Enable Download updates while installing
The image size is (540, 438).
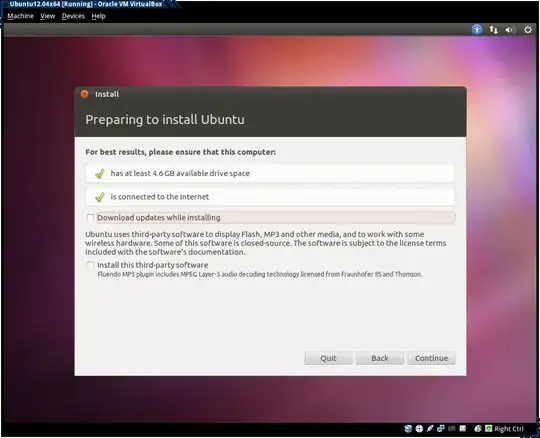coord(90,218)
